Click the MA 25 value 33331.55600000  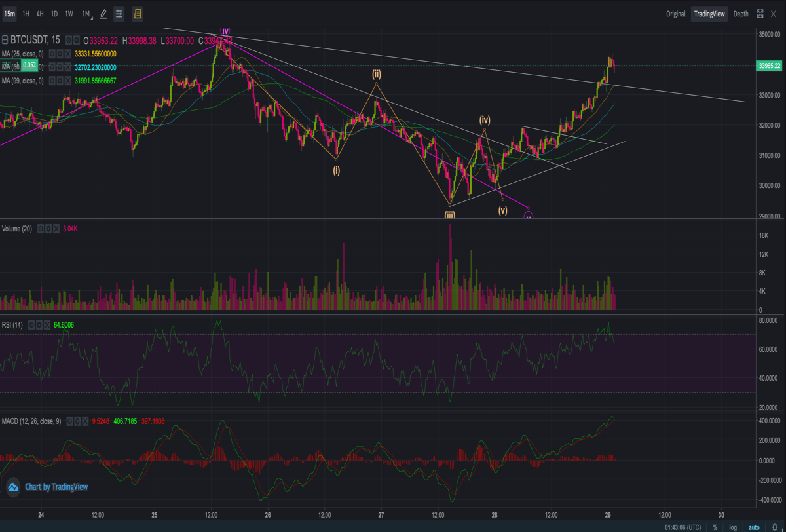(x=96, y=54)
